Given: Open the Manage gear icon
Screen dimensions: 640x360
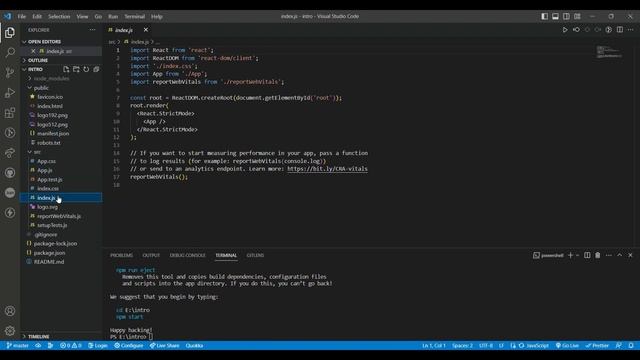Looking at the screenshot, I should click(x=10, y=331).
